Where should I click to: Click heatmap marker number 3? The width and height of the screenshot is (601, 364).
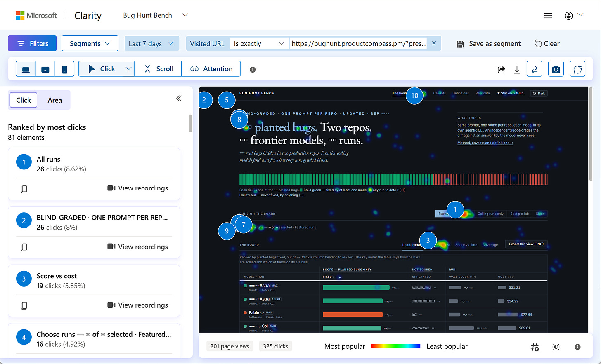point(428,240)
